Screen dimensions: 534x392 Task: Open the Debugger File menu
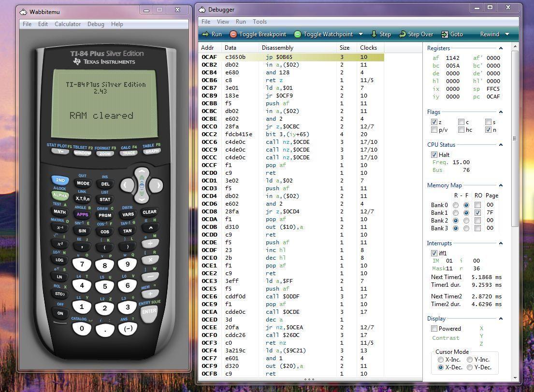206,21
